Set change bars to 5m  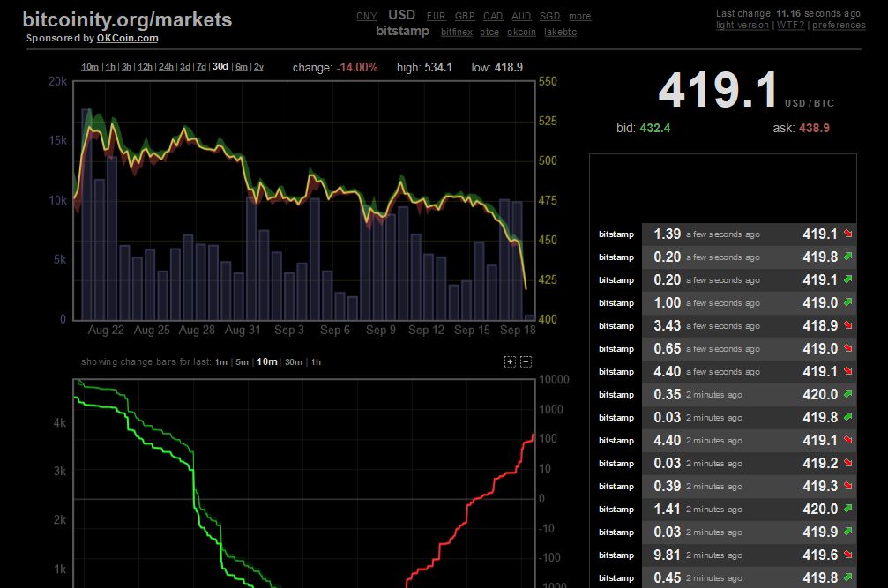point(242,362)
